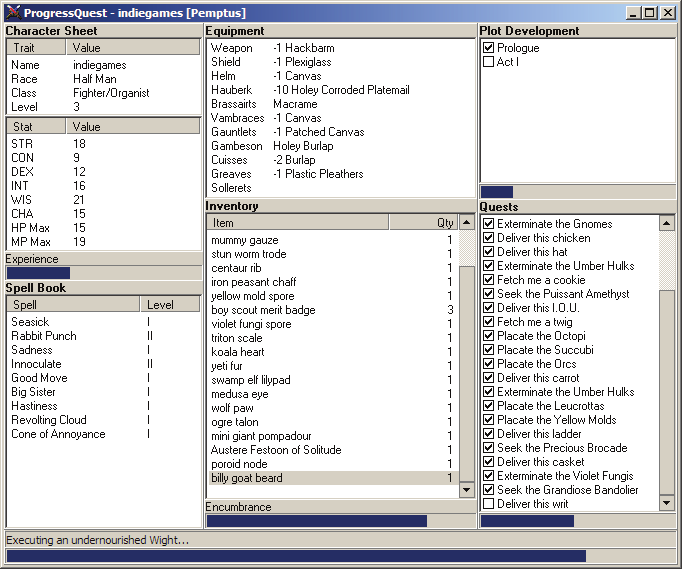Click the quests list scroll down arrow
682x569 pixels.
[666, 503]
